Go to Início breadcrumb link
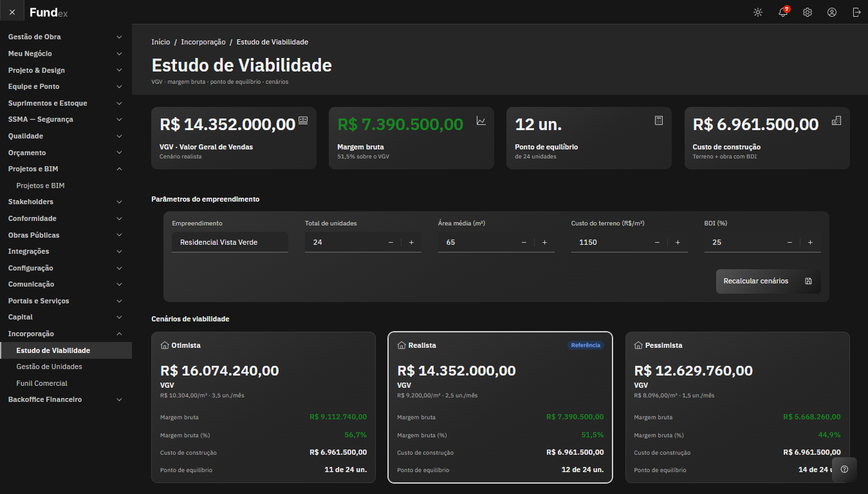 pyautogui.click(x=161, y=42)
